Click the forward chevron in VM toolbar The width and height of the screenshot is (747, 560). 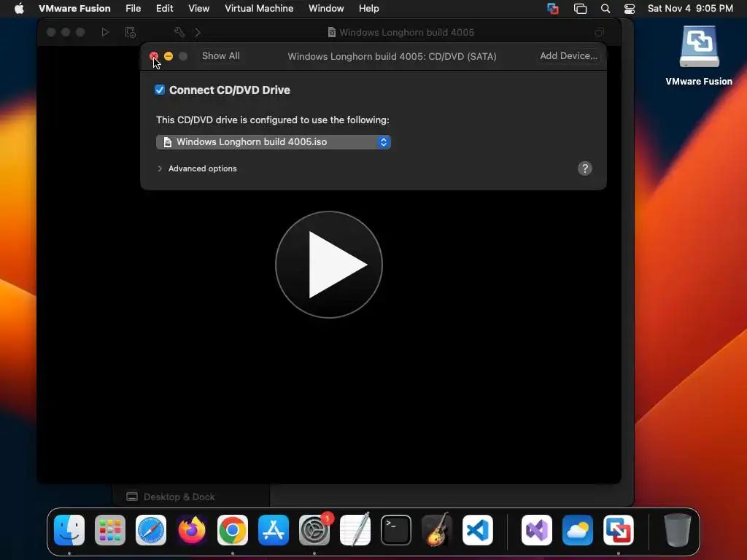coord(198,32)
